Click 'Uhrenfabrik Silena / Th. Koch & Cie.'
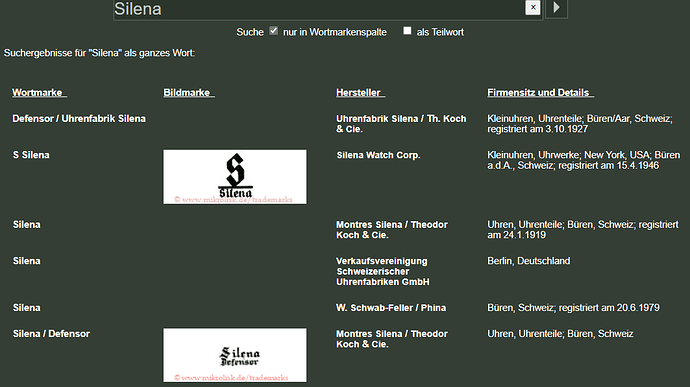 [x=401, y=124]
